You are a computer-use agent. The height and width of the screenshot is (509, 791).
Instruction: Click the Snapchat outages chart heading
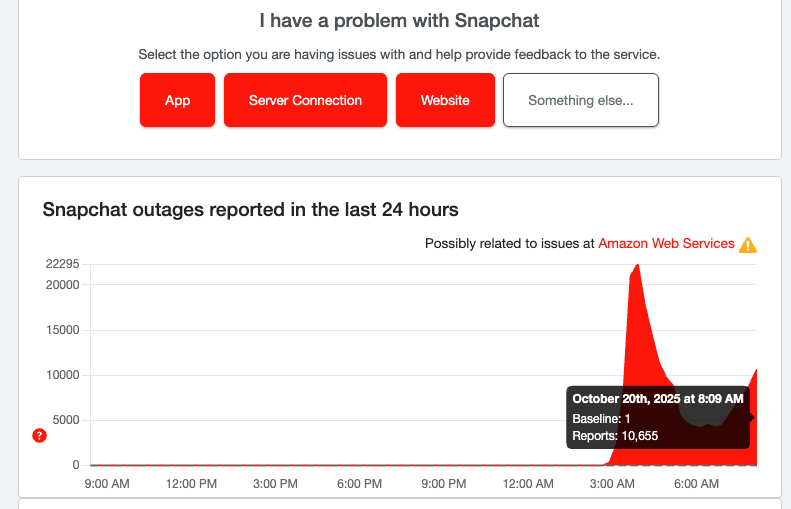point(250,210)
